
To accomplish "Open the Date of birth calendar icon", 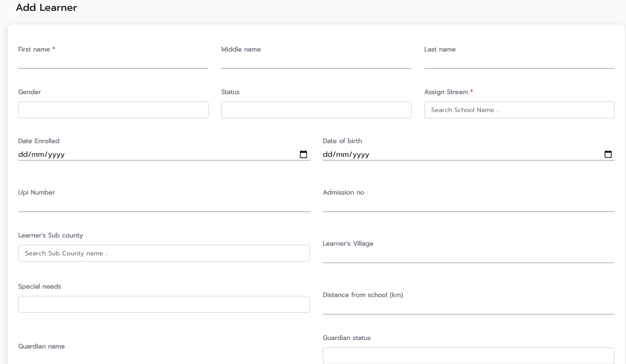I will click(608, 154).
